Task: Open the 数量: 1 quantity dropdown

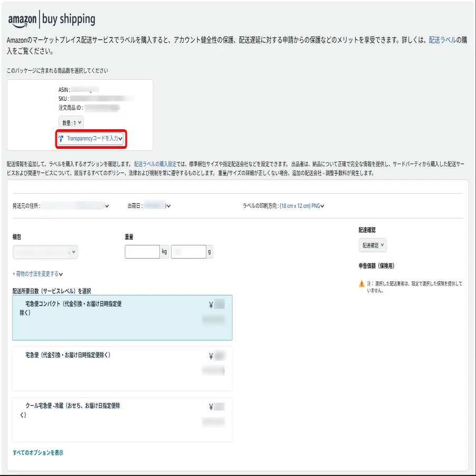Action: (71, 122)
